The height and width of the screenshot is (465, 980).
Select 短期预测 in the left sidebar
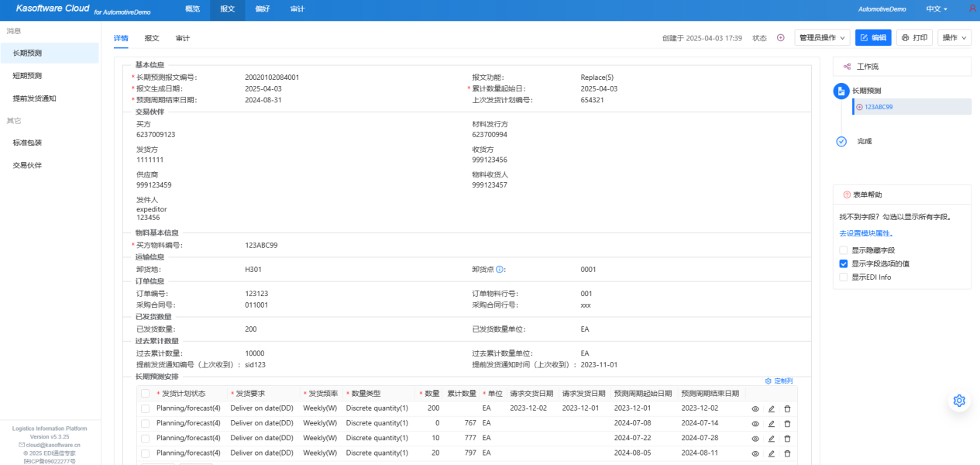[x=27, y=76]
